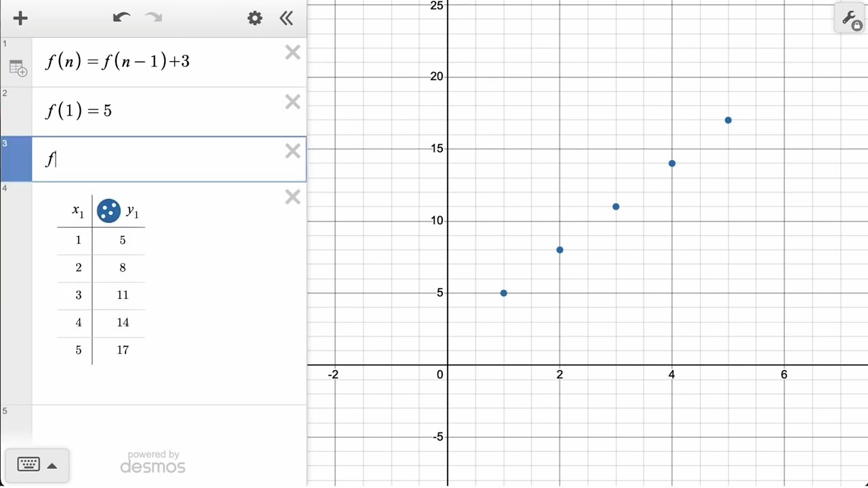This screenshot has width=868, height=488.
Task: Select table cell with value 11
Action: point(119,296)
